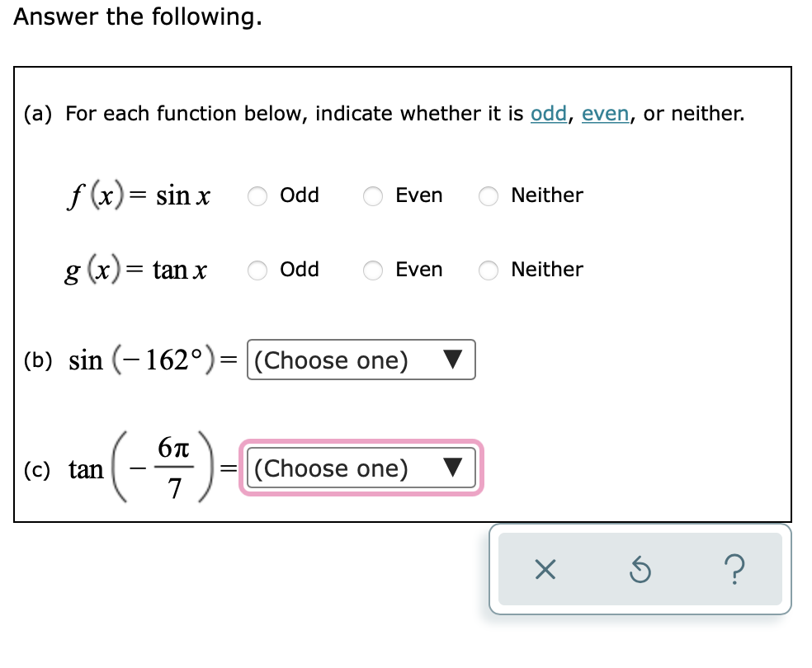Click the f(x) = sin x equation text

[x=140, y=196]
